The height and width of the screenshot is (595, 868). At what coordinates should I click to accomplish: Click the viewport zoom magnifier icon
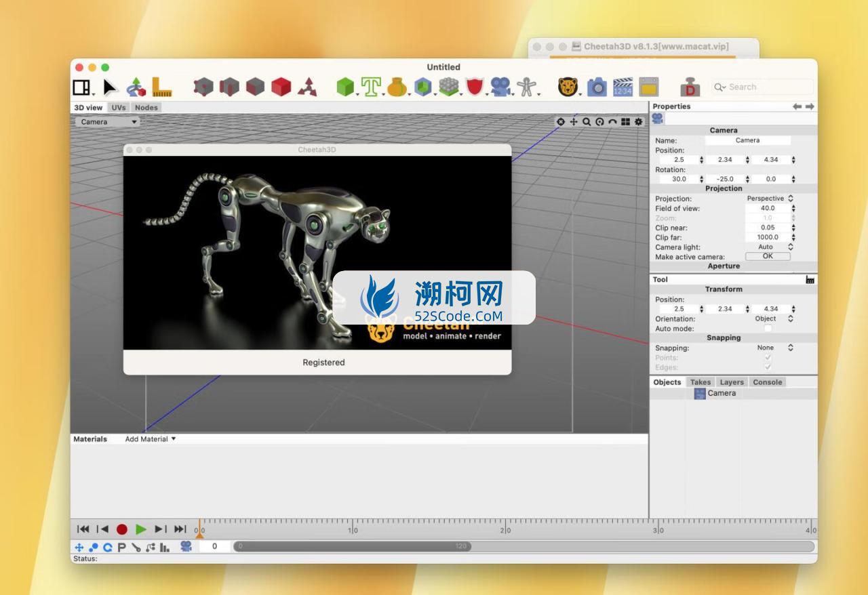tap(587, 122)
